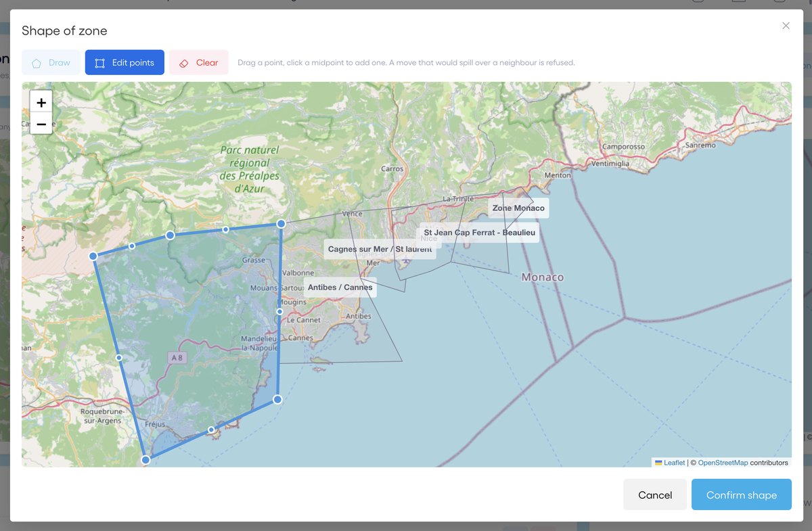Click the midpoint handle on the polygon's western edge
812x531 pixels.
[x=119, y=357]
